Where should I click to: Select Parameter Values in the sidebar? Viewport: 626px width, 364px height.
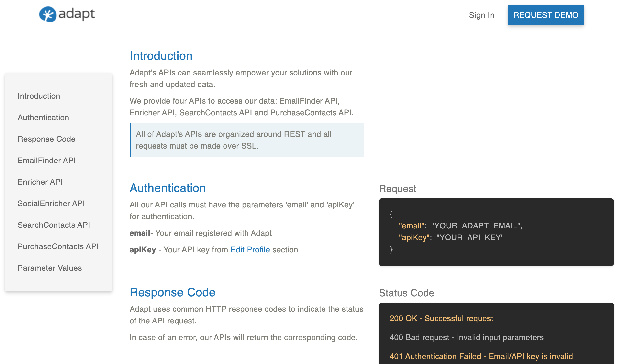[x=50, y=268]
